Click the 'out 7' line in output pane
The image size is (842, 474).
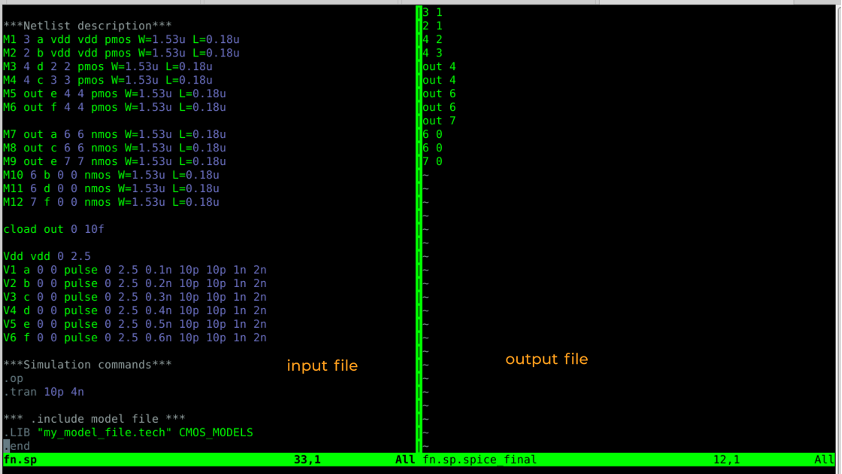click(x=439, y=121)
